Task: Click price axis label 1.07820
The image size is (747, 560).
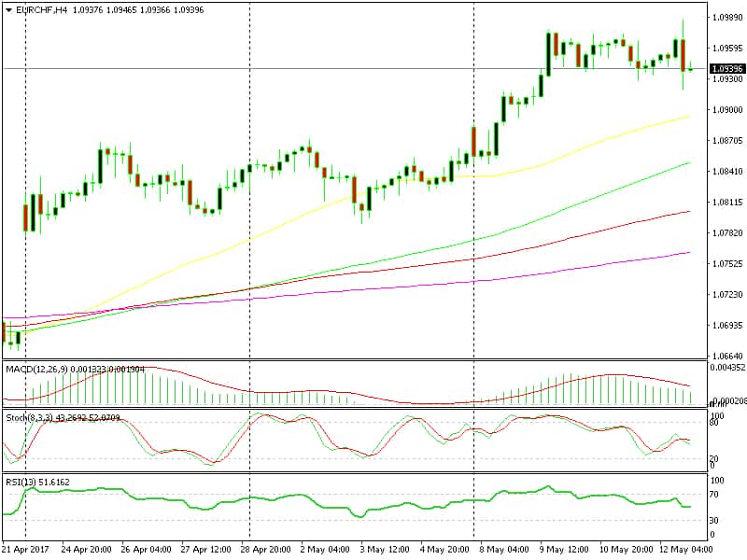Action: 727,232
